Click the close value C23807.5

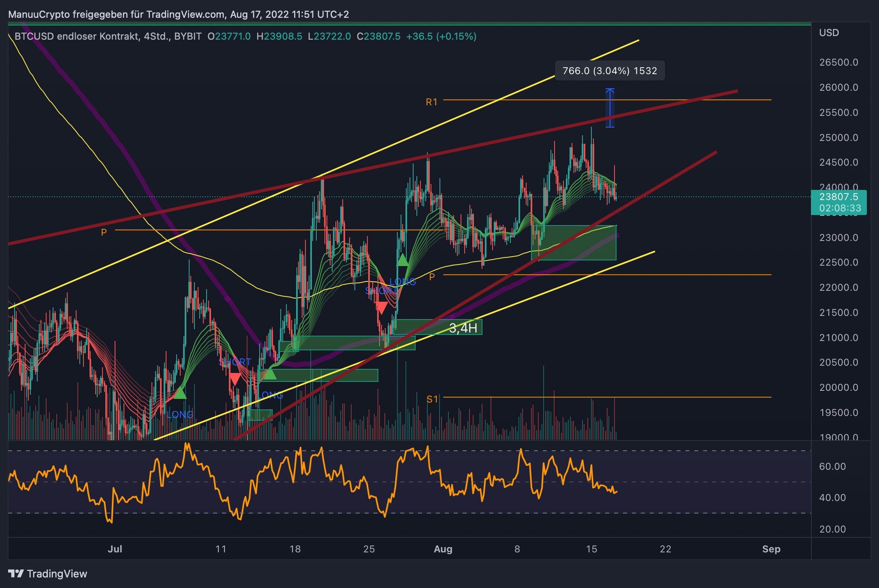pyautogui.click(x=378, y=36)
